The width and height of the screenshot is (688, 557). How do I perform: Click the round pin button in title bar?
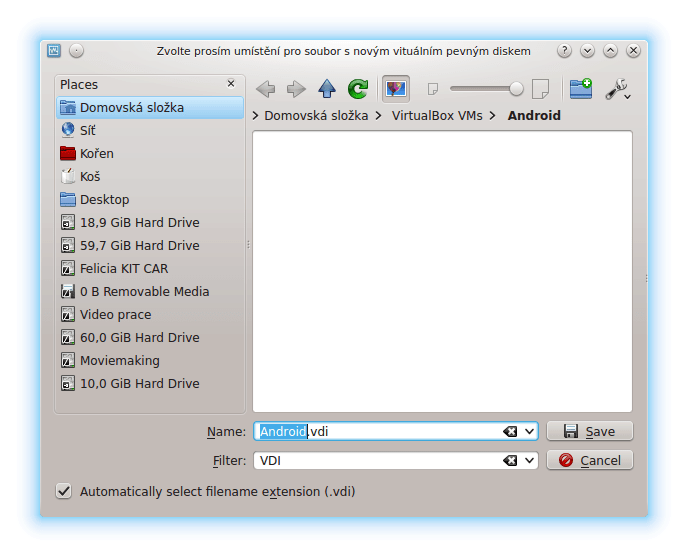coord(76,51)
